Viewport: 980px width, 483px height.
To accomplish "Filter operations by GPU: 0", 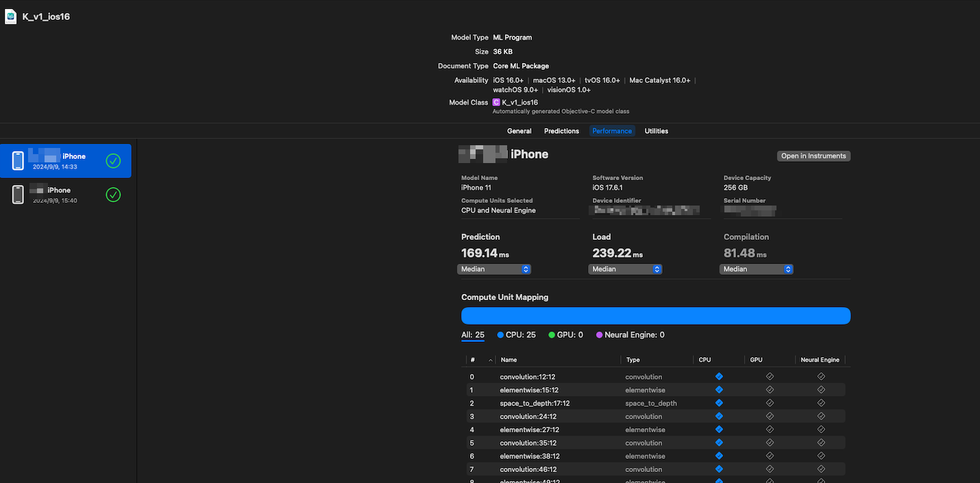I will click(566, 335).
